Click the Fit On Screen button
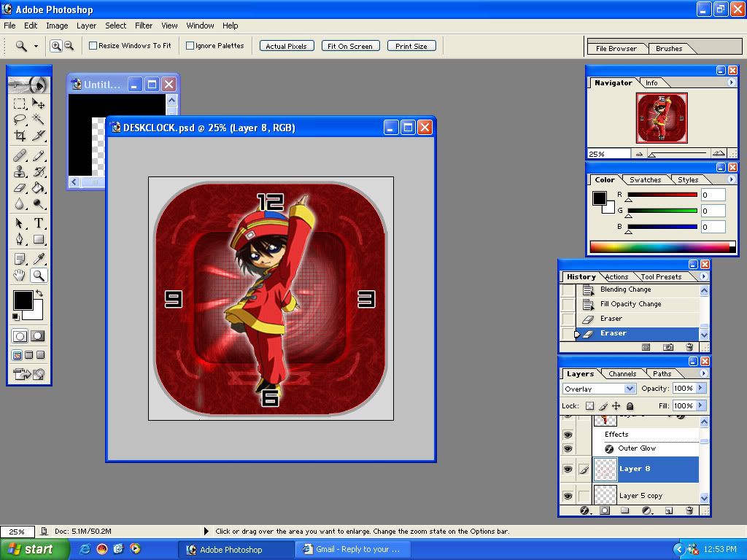The image size is (747, 560). click(350, 46)
